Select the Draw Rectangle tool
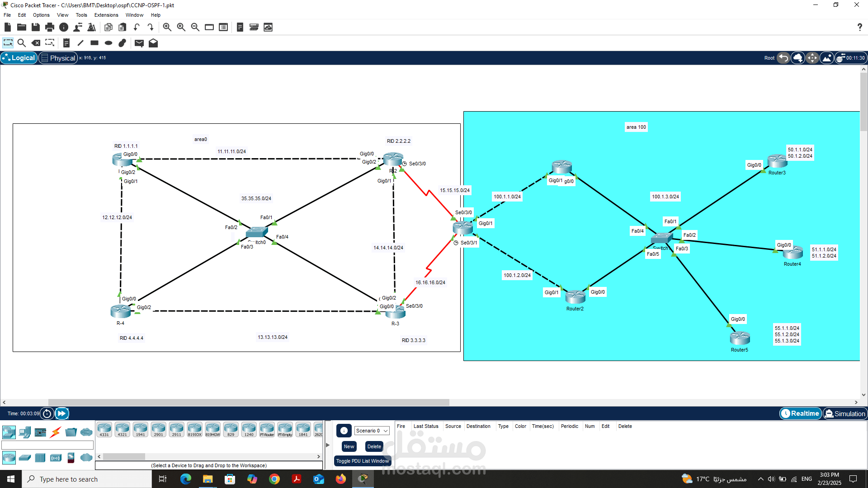 94,43
